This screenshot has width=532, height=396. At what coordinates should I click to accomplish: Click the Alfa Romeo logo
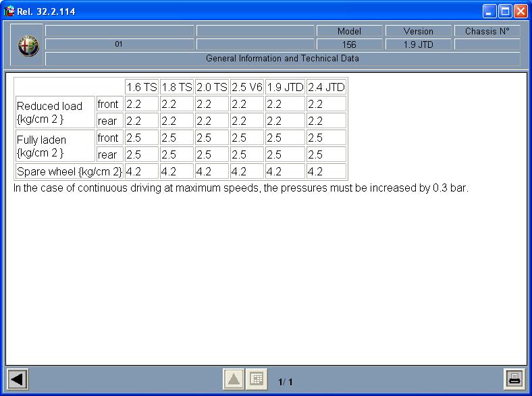[28, 45]
